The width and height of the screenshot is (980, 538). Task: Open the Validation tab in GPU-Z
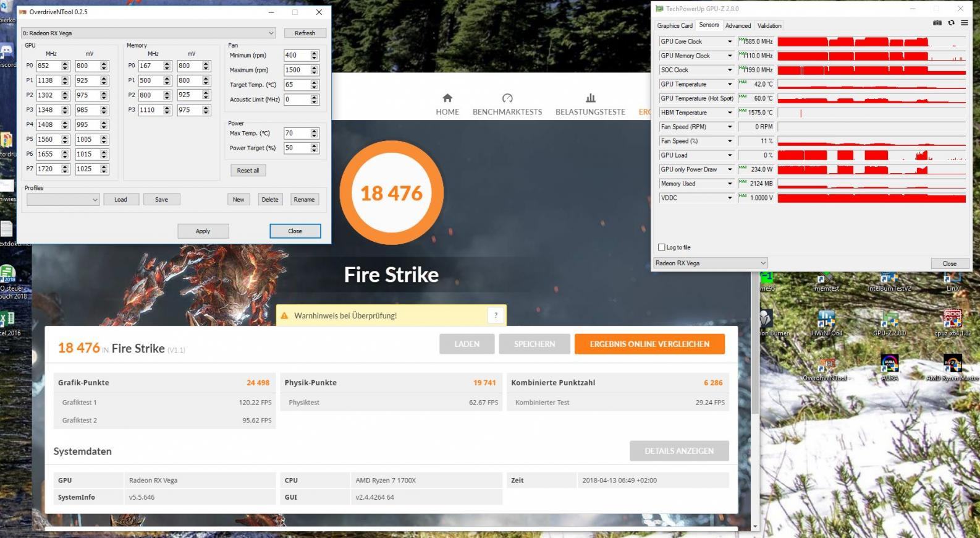coord(769,25)
